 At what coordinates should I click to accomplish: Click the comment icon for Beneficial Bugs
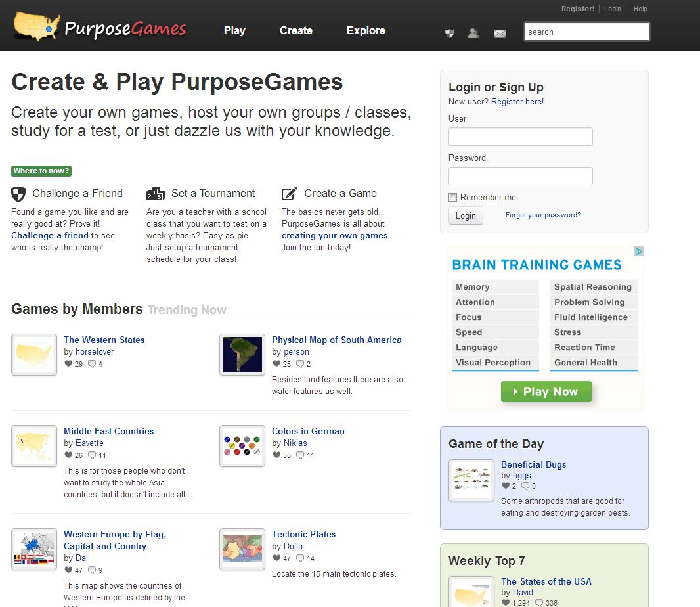click(525, 486)
